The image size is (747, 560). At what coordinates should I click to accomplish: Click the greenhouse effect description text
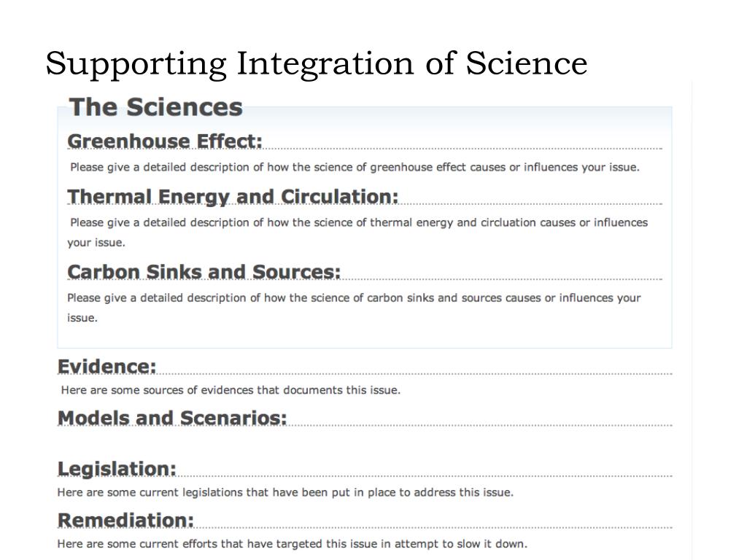tap(355, 167)
